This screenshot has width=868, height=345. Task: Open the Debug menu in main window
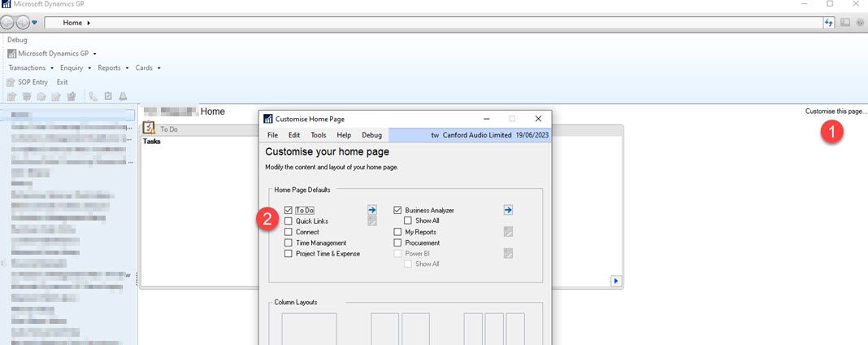[17, 40]
